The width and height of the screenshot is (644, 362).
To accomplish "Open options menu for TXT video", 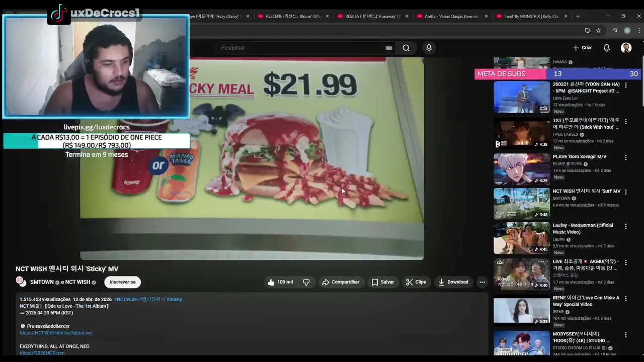I will pos(626,122).
